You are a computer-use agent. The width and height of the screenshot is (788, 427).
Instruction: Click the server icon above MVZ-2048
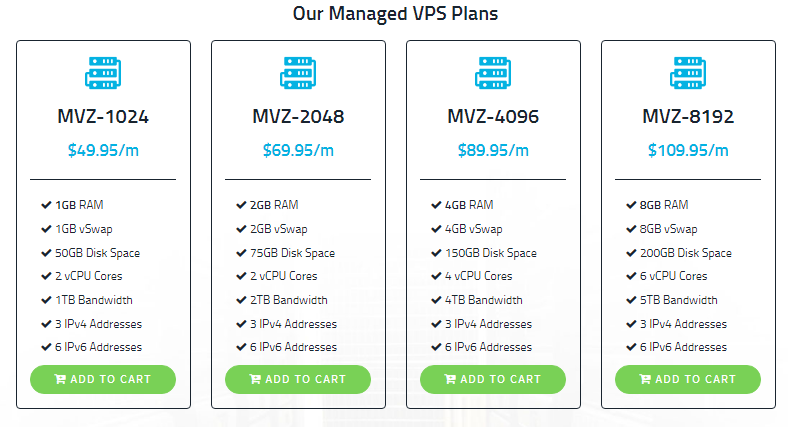click(298, 74)
